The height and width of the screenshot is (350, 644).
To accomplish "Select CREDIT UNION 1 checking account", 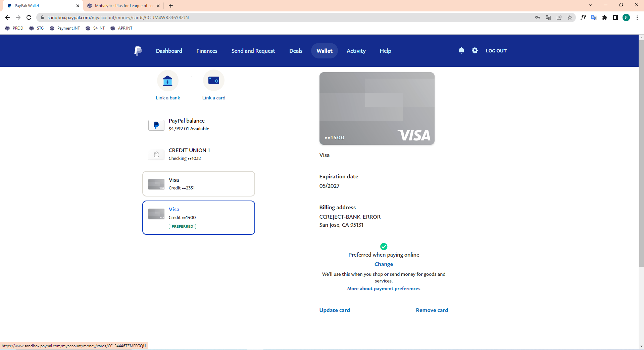I will pyautogui.click(x=198, y=154).
